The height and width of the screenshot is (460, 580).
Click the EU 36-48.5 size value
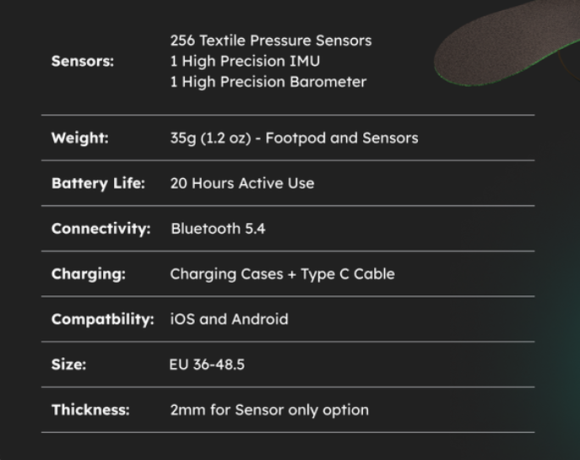207,365
